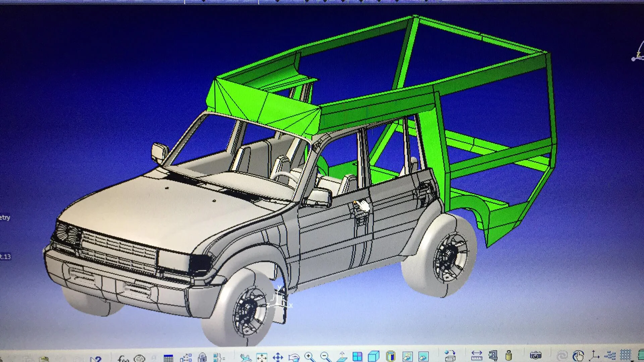This screenshot has height=362, width=644.
Task: Click the Capture camera icon
Action: [x=536, y=355]
